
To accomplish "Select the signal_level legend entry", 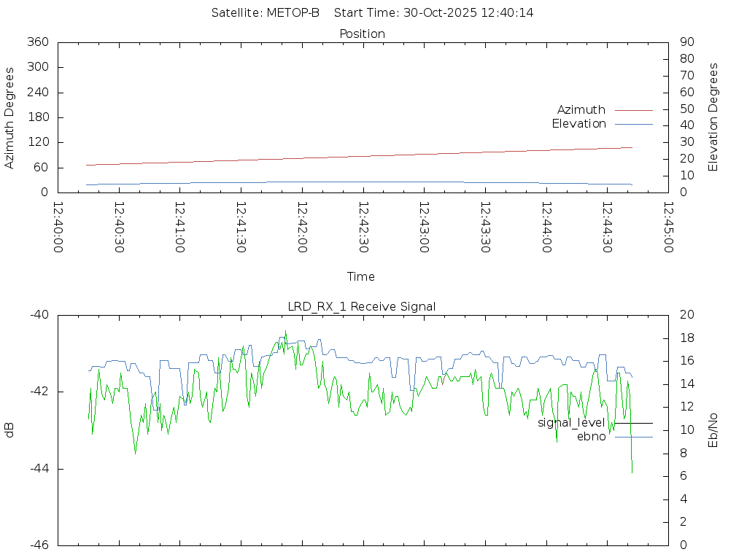I will [571, 422].
